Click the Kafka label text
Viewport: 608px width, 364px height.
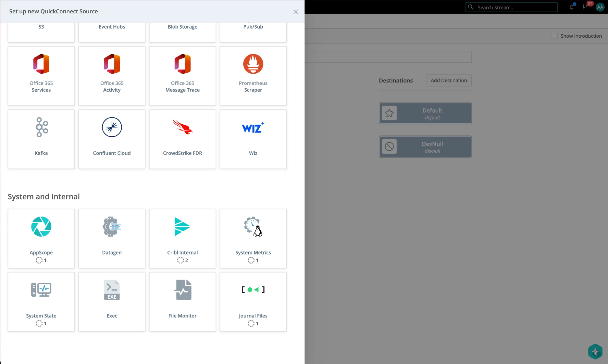(41, 153)
